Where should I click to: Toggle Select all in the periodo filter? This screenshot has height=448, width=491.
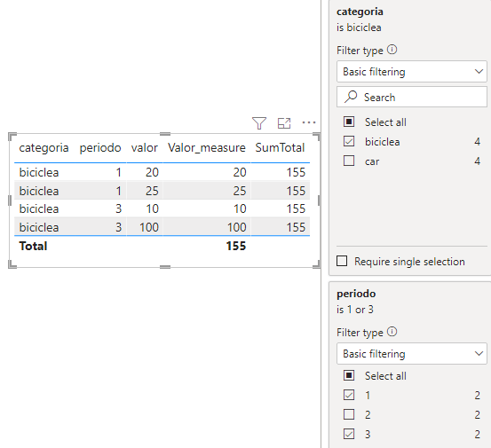click(349, 375)
